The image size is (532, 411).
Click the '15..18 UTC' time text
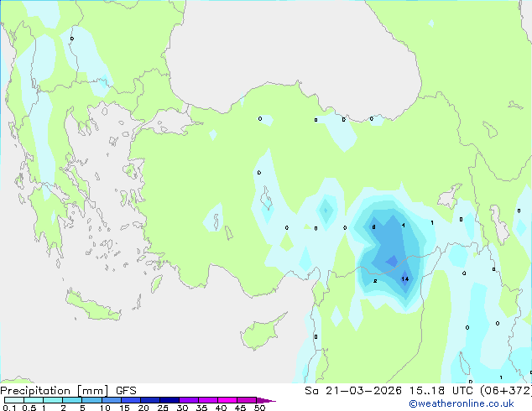(x=441, y=391)
